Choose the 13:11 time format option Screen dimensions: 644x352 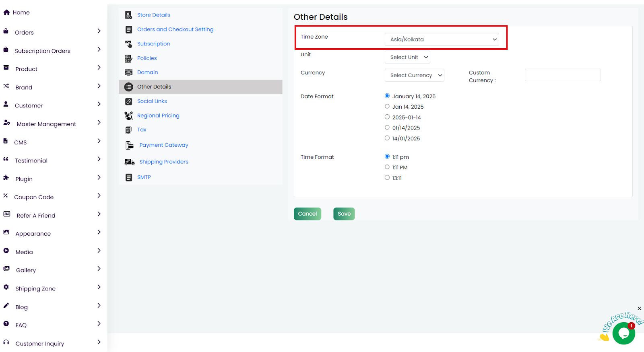tap(387, 177)
